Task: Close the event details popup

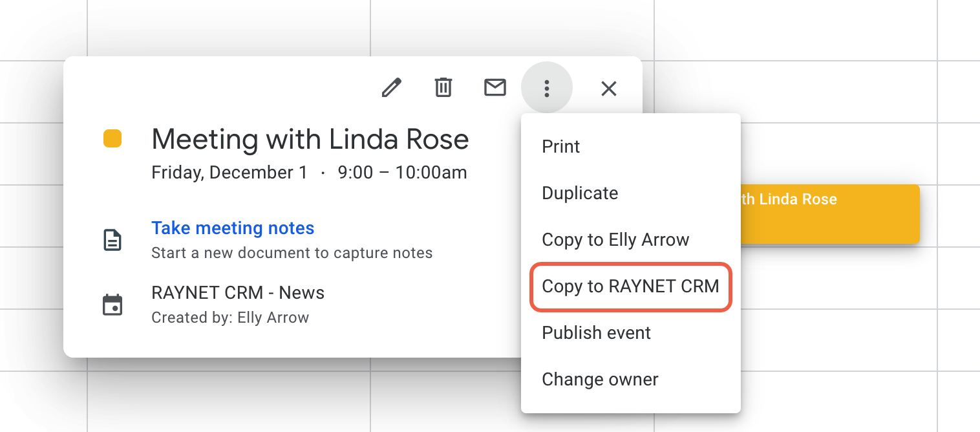Action: pyautogui.click(x=608, y=89)
